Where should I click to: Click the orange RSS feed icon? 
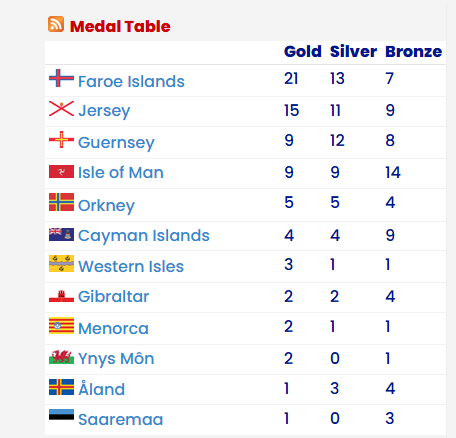coord(56,24)
